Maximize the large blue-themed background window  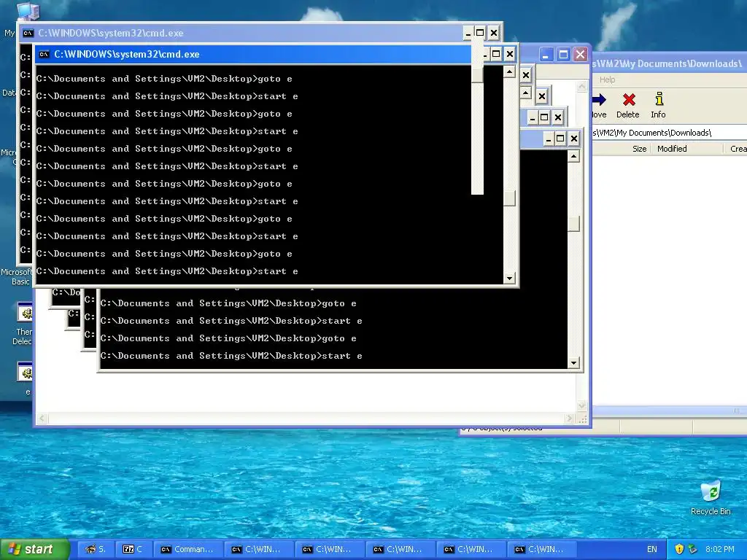tap(563, 54)
